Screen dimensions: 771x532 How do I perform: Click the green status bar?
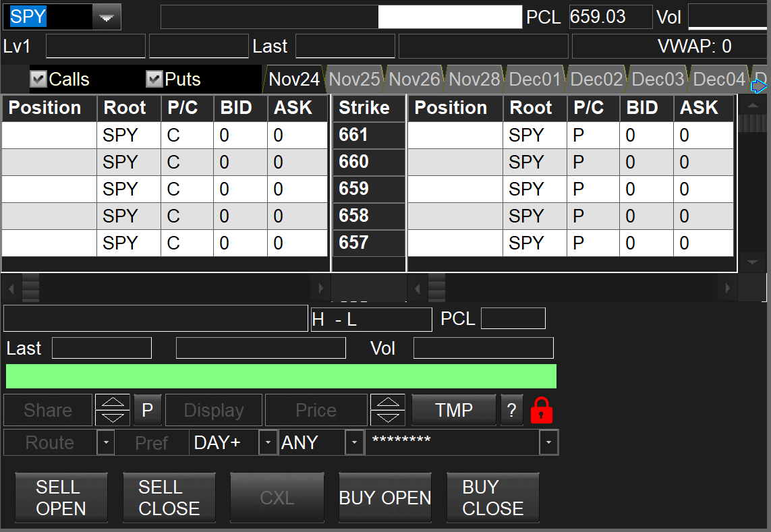(281, 376)
